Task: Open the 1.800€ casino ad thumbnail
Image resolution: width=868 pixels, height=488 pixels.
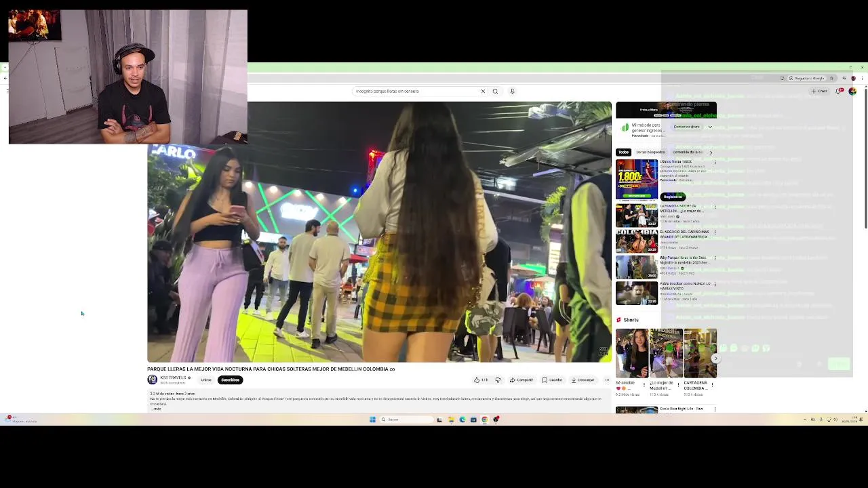Action: (637, 180)
